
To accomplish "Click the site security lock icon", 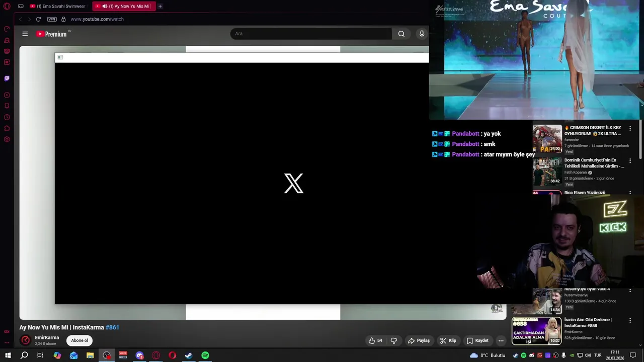I will [63, 19].
